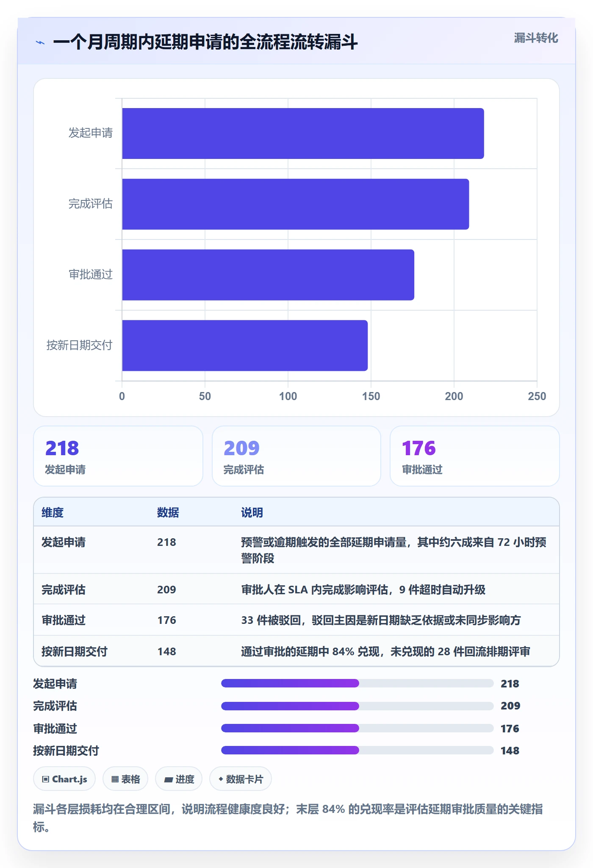This screenshot has height=868, width=593.
Task: Click the 发起申请 progress bar
Action: click(x=357, y=683)
